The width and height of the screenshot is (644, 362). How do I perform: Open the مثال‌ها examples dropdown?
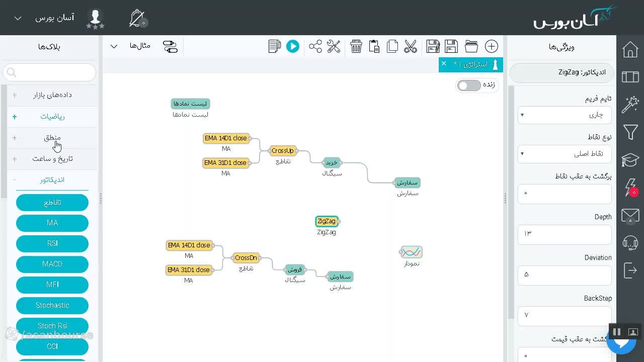(x=131, y=46)
